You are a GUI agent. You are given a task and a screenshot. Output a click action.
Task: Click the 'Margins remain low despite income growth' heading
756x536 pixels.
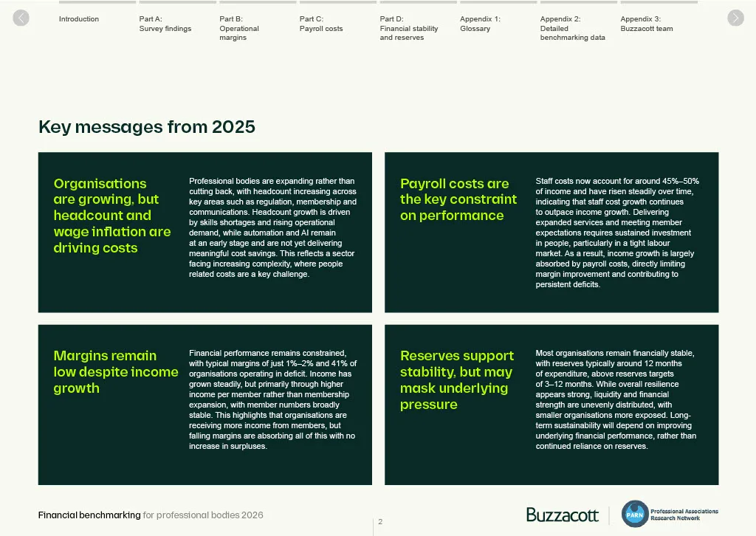pos(116,371)
